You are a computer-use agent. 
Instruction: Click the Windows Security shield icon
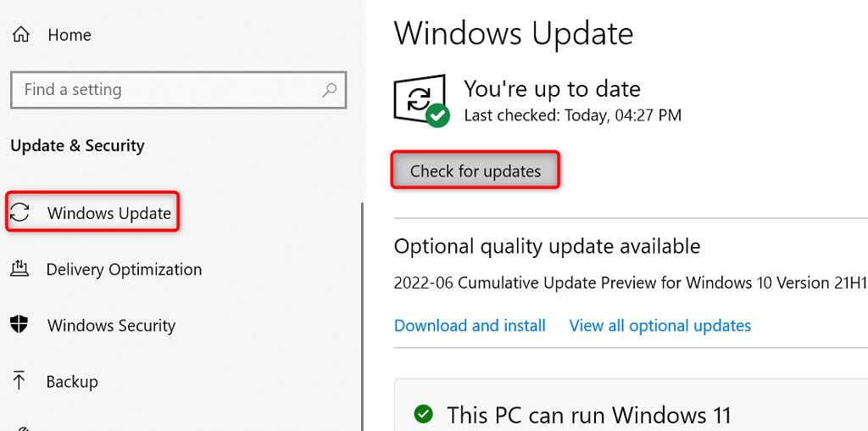[x=19, y=325]
